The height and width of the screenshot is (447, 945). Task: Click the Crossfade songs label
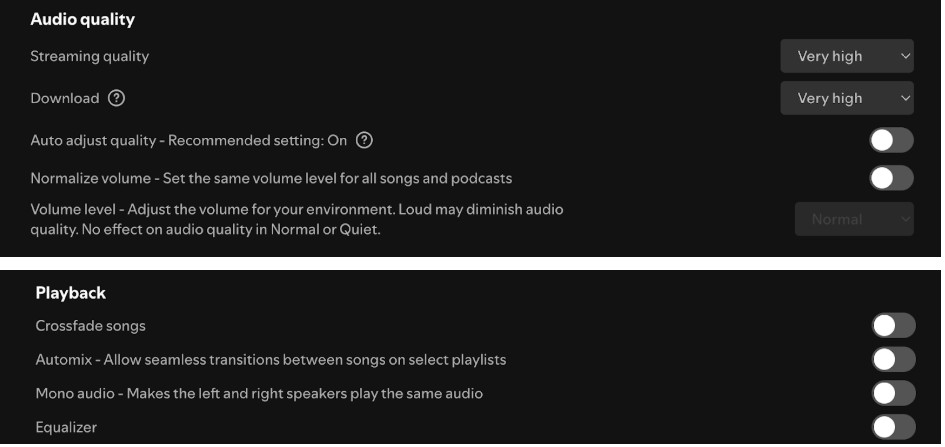90,326
